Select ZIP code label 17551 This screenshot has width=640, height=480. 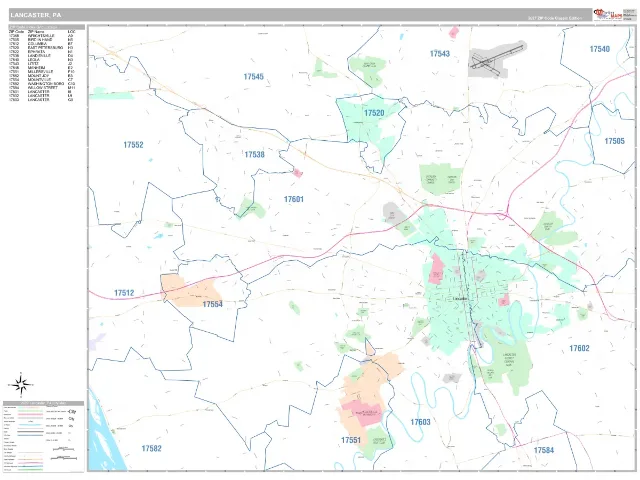[x=351, y=440]
